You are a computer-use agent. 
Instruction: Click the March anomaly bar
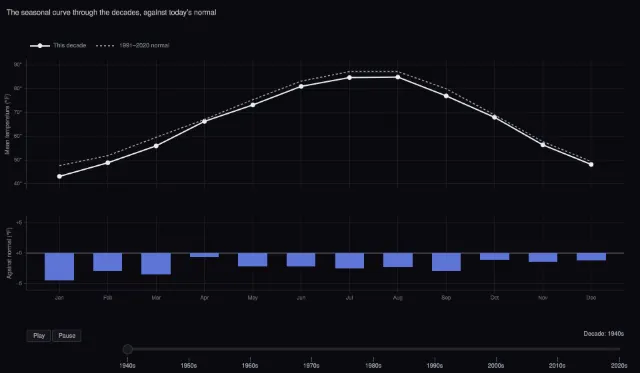click(x=156, y=264)
